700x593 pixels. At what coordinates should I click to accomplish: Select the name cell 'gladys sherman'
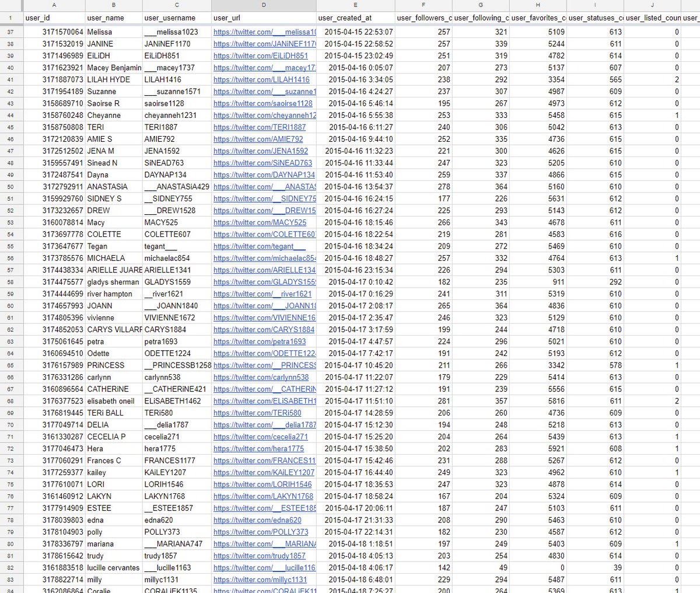[x=114, y=282]
